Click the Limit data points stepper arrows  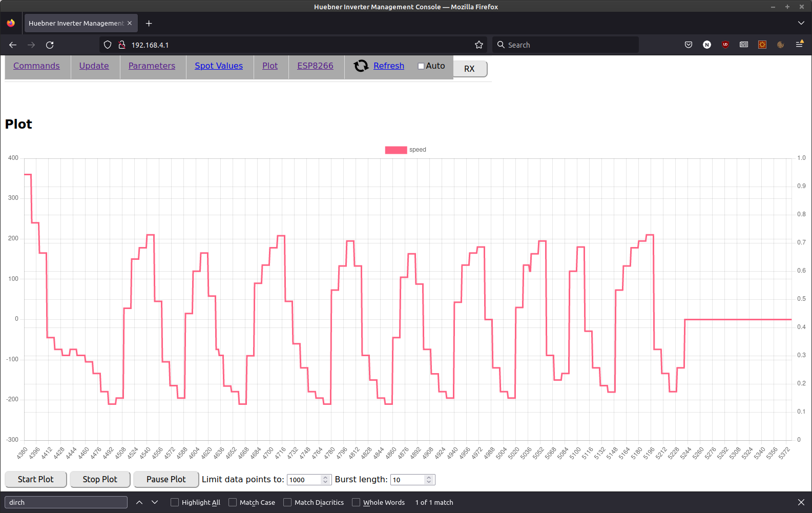[x=325, y=480]
